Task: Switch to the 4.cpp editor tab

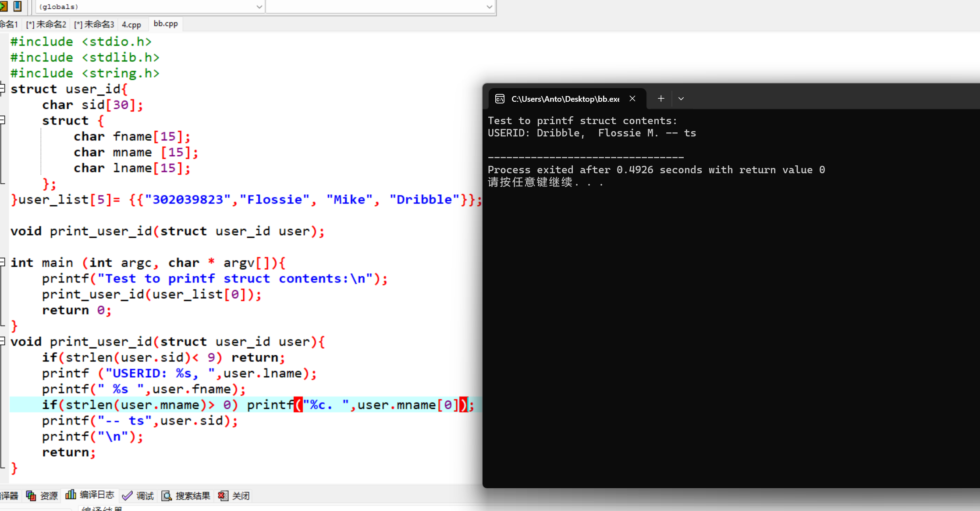Action: 131,25
